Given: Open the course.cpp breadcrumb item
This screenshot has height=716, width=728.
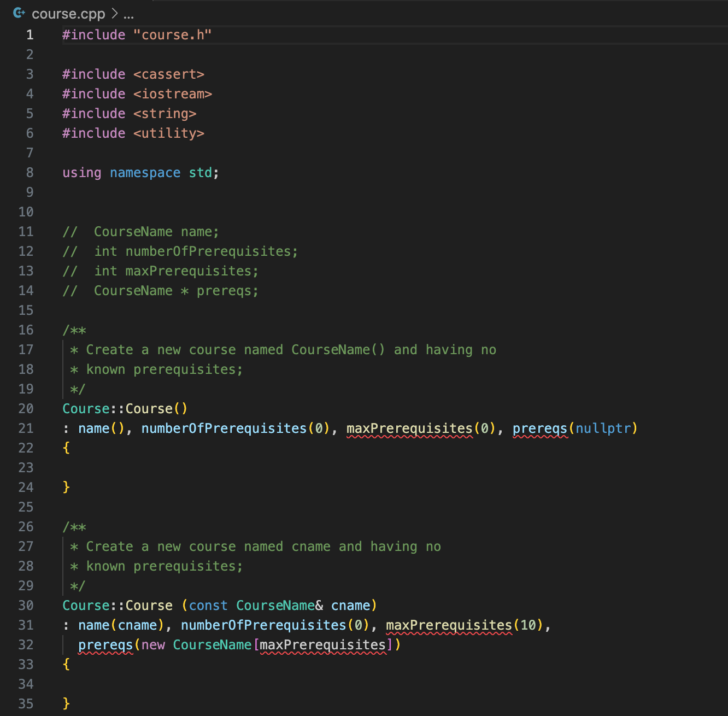Looking at the screenshot, I should click(67, 14).
